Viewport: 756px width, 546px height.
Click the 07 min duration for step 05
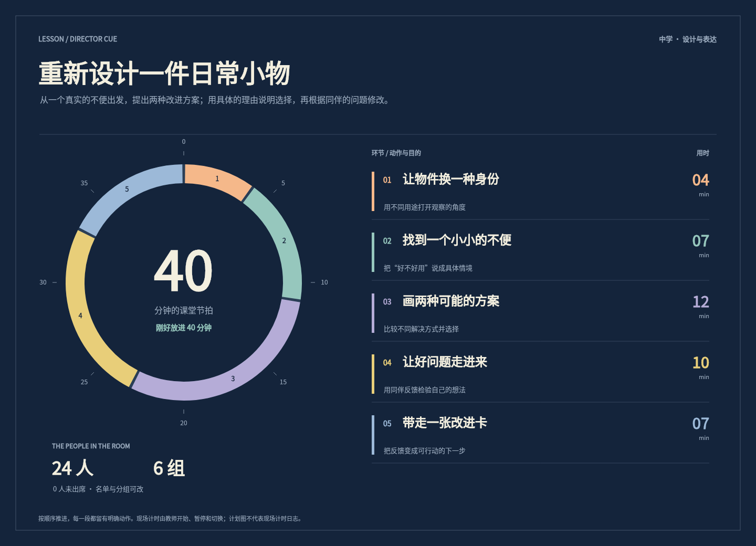coord(701,428)
